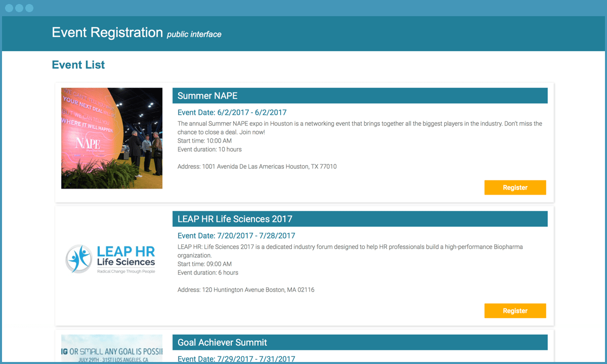This screenshot has height=364, width=607.
Task: Click Summer NAPE event date 6/2/2017
Action: pos(232,112)
